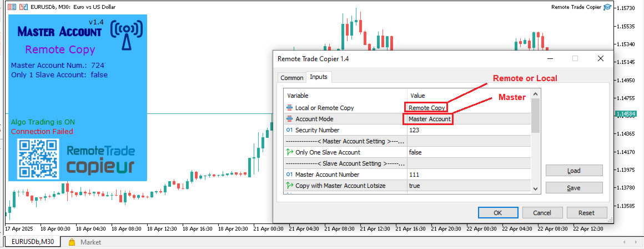Screen dimensions: 644x249
Task: Close the Remote Trade Copier 1.4 dialog
Action: (x=601, y=59)
